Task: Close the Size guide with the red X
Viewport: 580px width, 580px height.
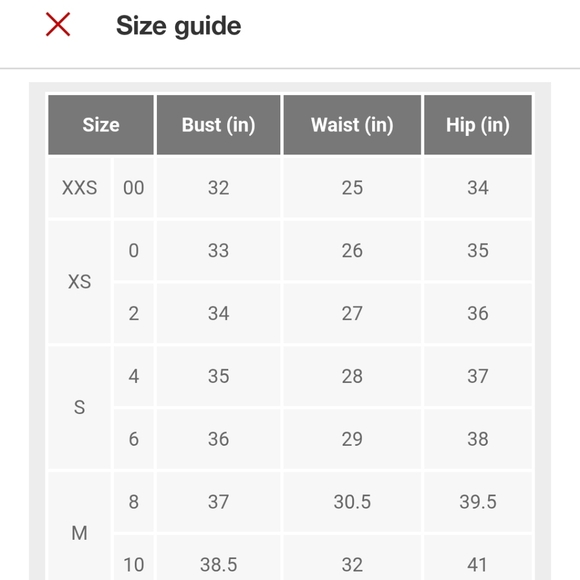Action: tap(58, 24)
